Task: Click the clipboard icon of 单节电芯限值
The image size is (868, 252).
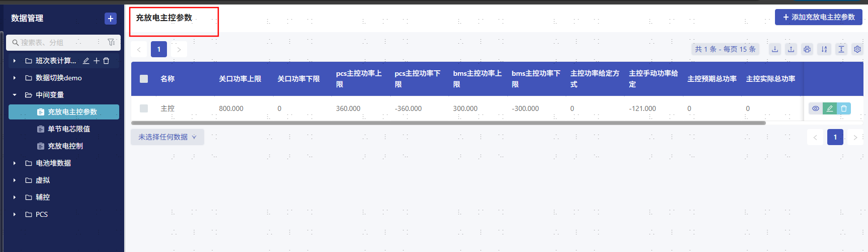Action: pyautogui.click(x=41, y=129)
